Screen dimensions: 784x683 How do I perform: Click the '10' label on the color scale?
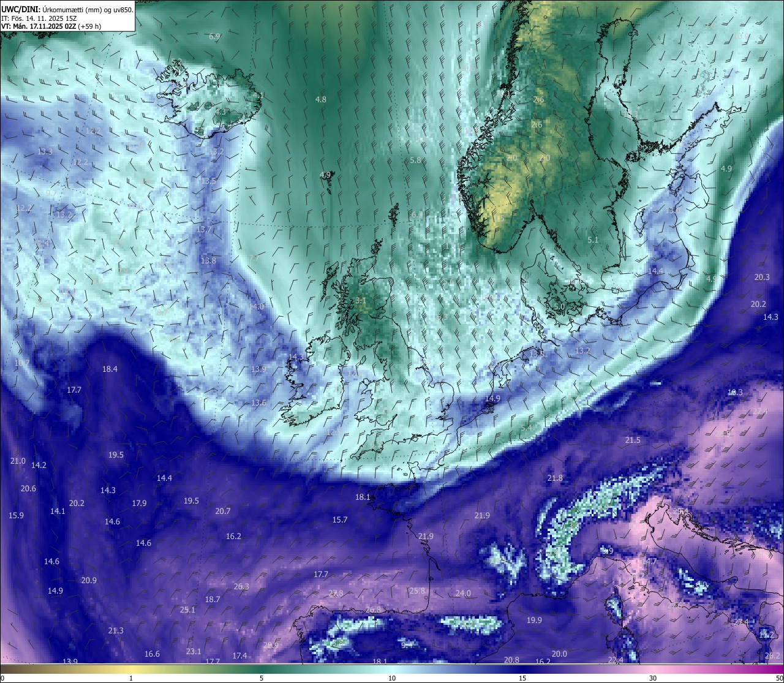click(391, 678)
